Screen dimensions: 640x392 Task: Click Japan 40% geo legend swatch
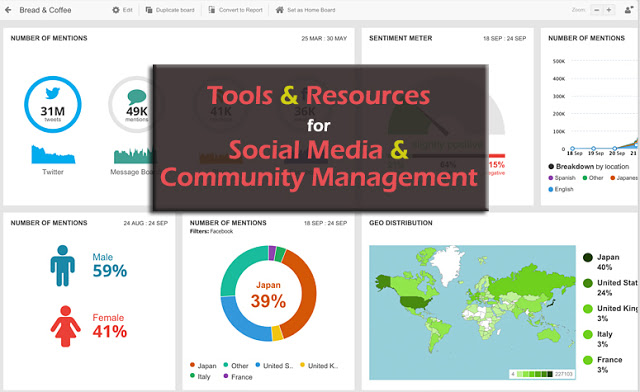pos(588,257)
